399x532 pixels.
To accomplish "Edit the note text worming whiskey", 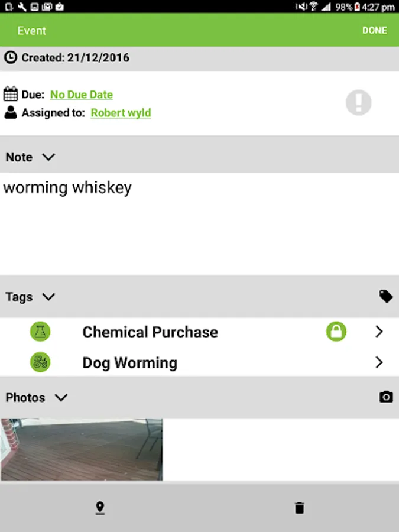I will click(x=67, y=187).
